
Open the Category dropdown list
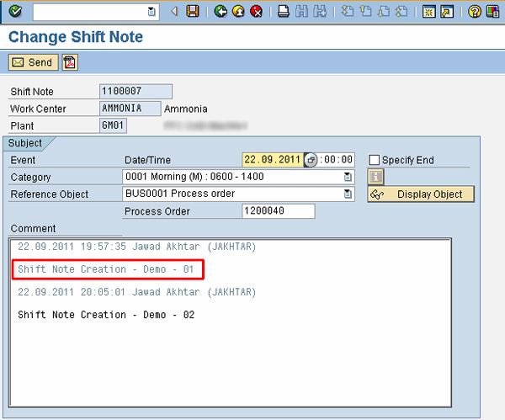point(348,177)
